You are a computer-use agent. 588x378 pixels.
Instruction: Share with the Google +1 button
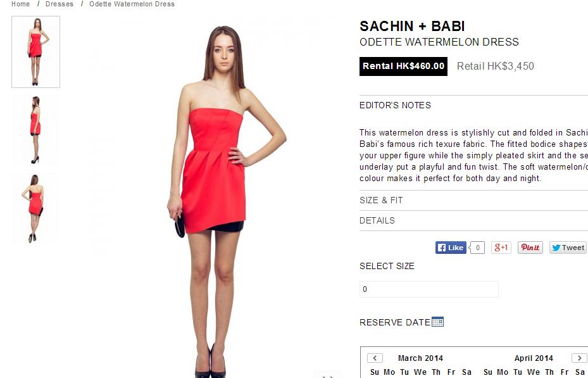pyautogui.click(x=501, y=248)
